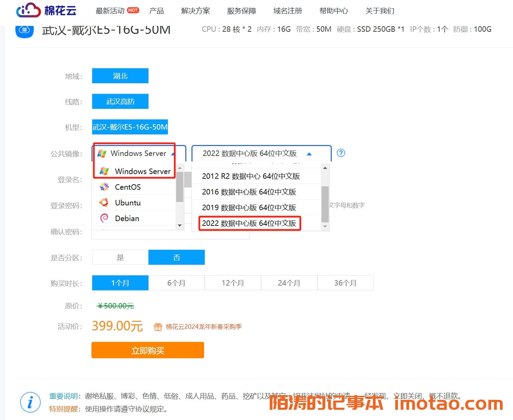Choose Ubuntu from OS list
513x420 pixels.
pyautogui.click(x=134, y=203)
